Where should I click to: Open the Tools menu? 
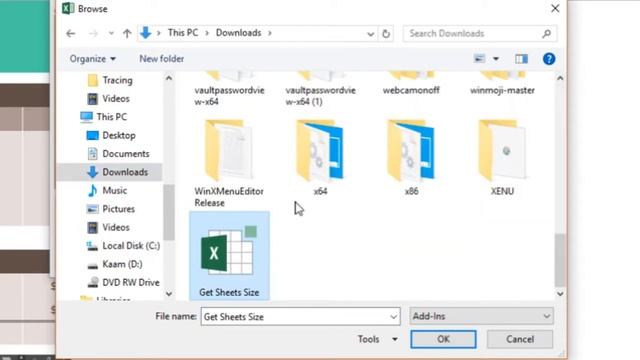pos(377,339)
